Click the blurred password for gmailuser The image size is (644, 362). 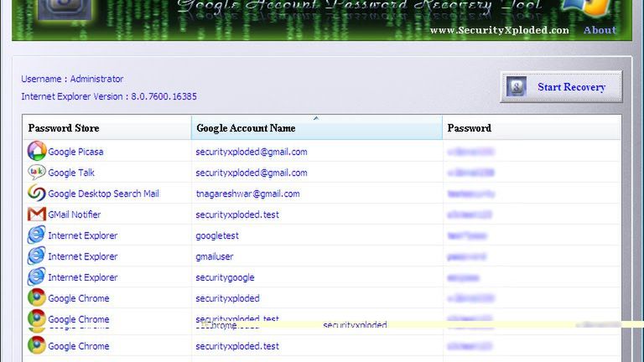pyautogui.click(x=466, y=256)
